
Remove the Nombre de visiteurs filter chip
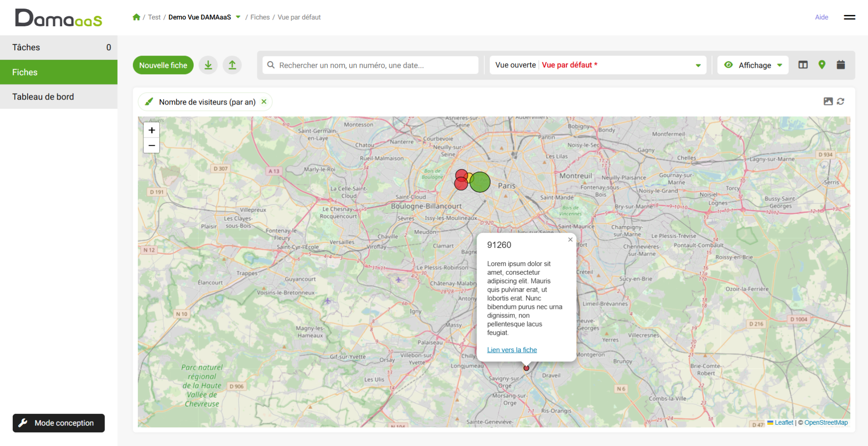[x=264, y=102]
